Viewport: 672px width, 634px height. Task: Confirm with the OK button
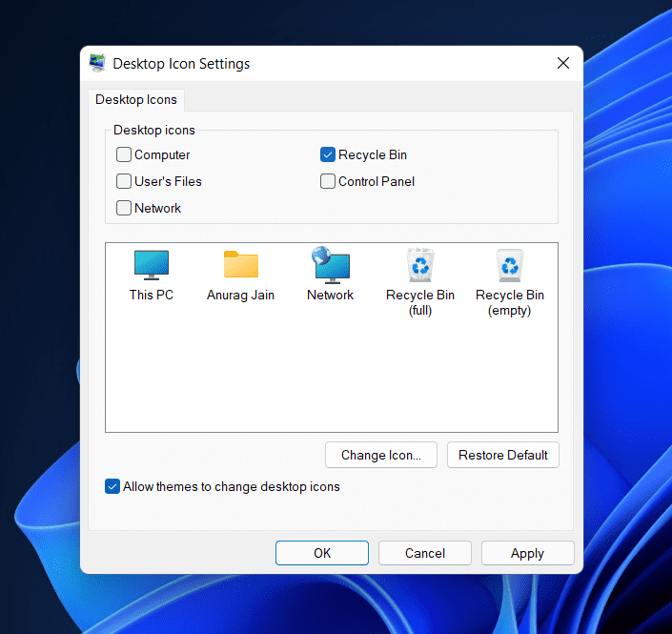(x=322, y=553)
